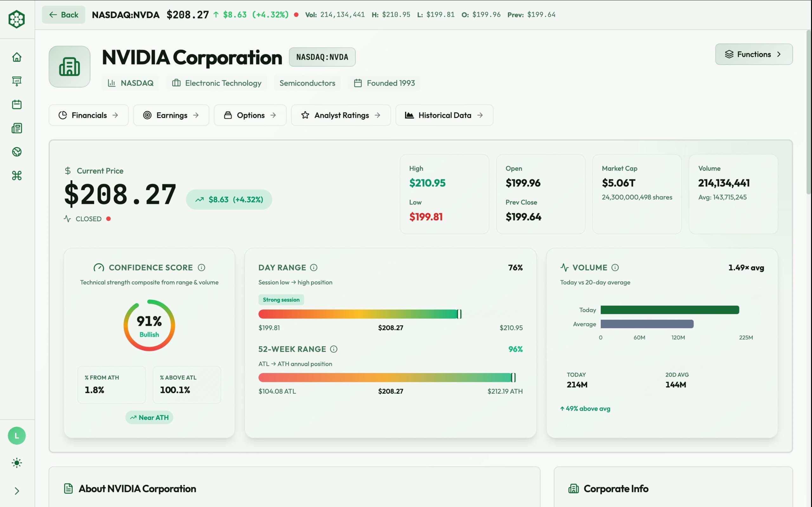The image size is (812, 507).
Task: Click the Confidence Score gauge icon
Action: coord(99,268)
